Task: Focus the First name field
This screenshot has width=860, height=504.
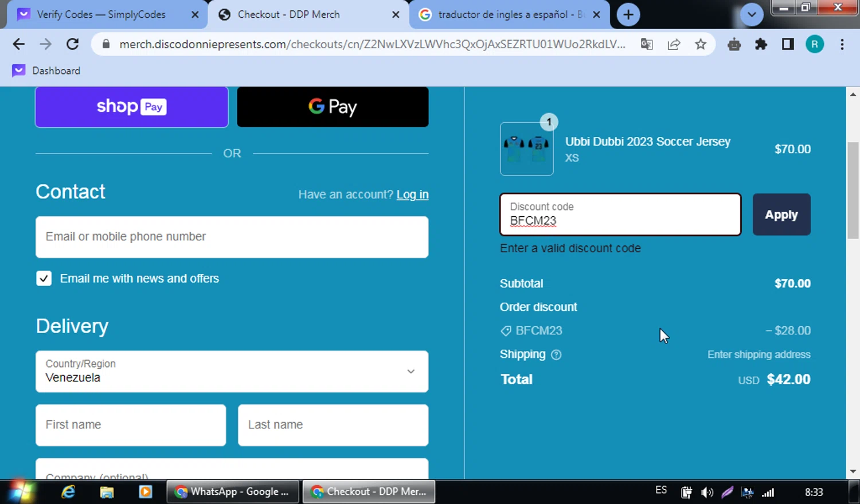Action: point(131,425)
